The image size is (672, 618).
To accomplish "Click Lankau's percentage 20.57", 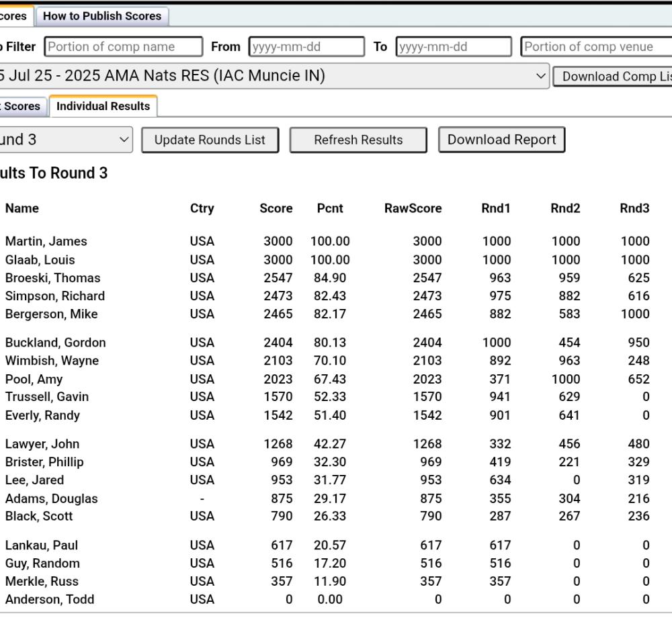I will [330, 545].
